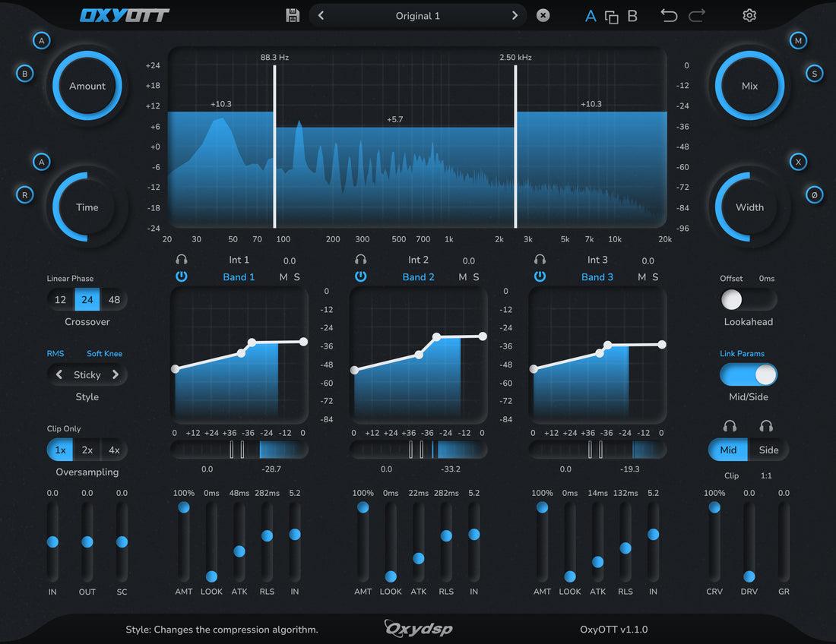Click the Band 1 headphones solo icon
This screenshot has width=836, height=644.
[182, 259]
